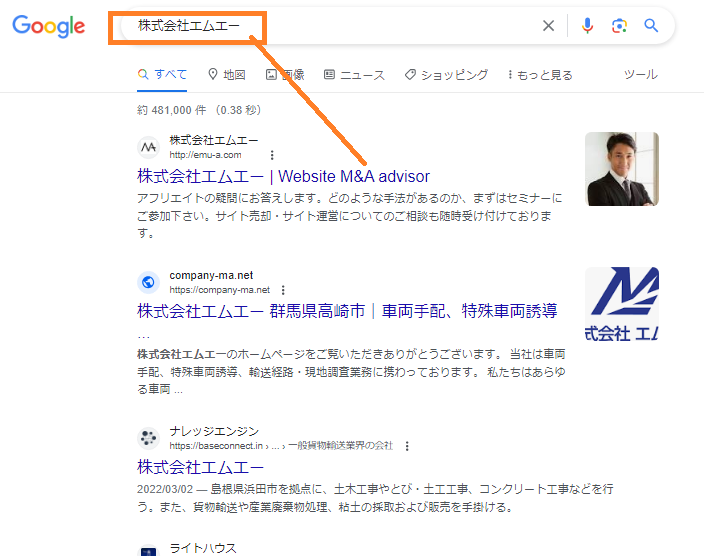Open more options for emu-a.com result

point(272,155)
